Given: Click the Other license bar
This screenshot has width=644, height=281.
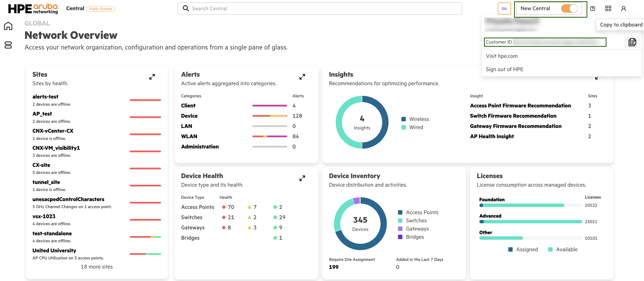Looking at the screenshot, I should (x=530, y=238).
